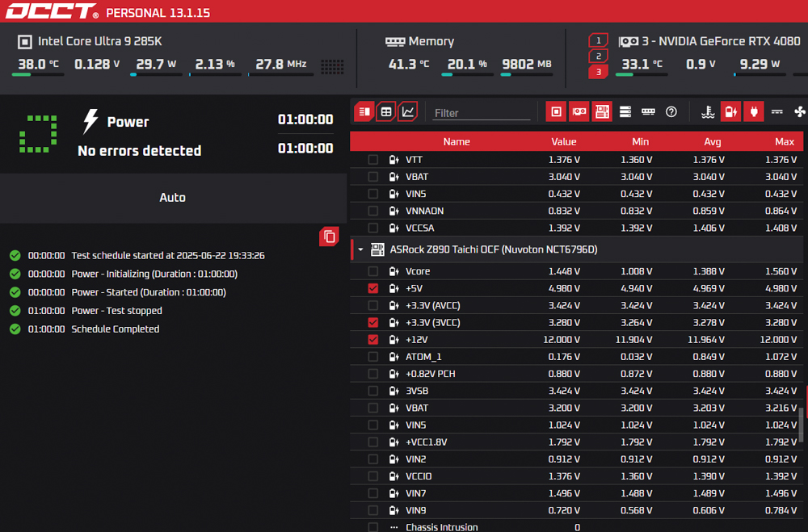The image size is (808, 532).
Task: Click the CPU temperature progress bar under 38.0 °C
Action: pos(38,75)
